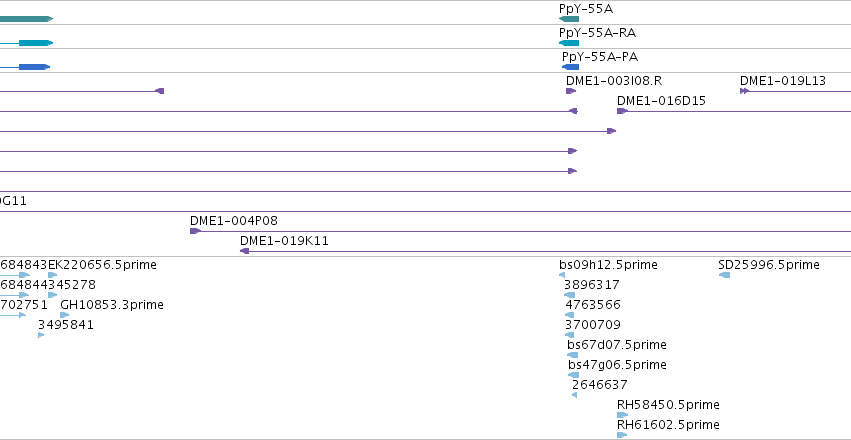The width and height of the screenshot is (851, 440).
Task: Select the GH10853.3prime EST arrow glyph
Action: pos(65,315)
